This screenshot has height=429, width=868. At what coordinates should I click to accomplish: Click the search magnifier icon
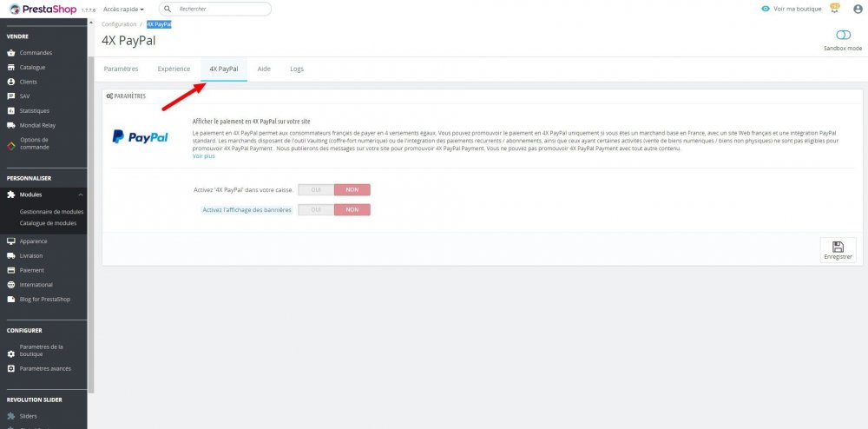(x=168, y=9)
